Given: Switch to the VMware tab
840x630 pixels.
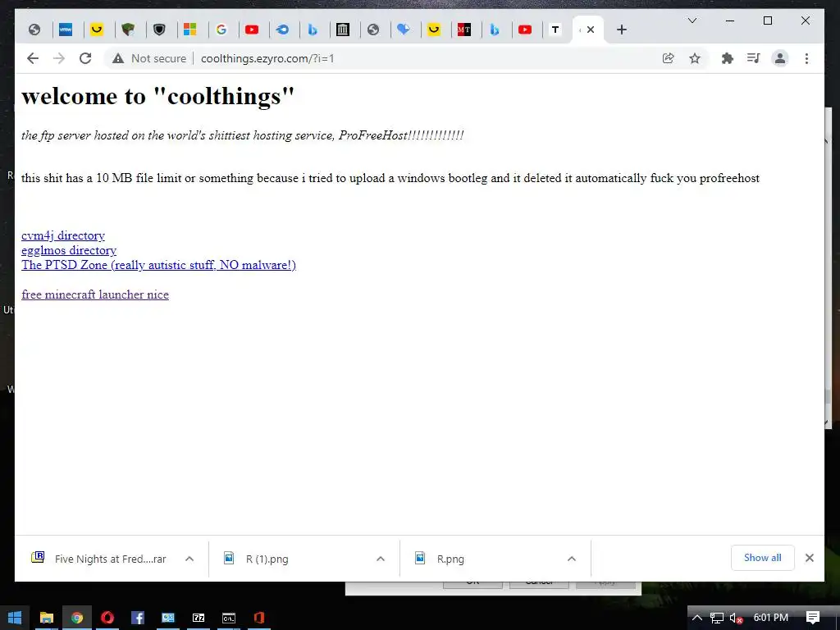Looking at the screenshot, I should (x=66, y=30).
